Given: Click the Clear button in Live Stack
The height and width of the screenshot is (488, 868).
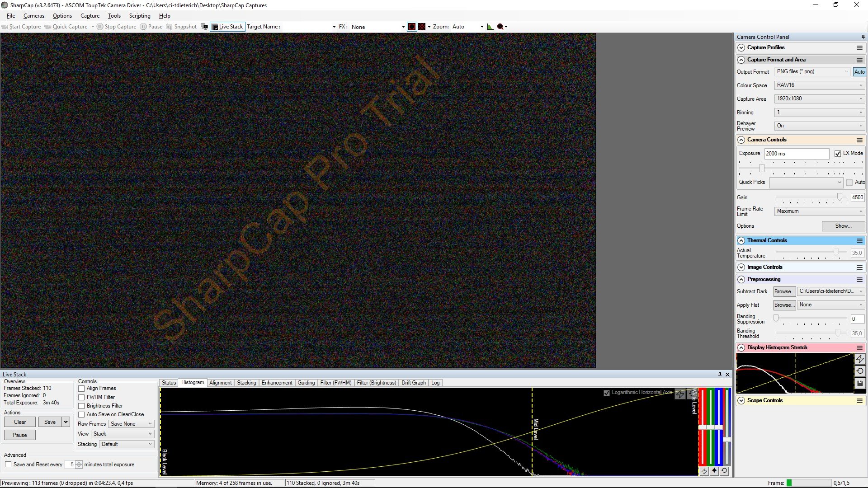Looking at the screenshot, I should pyautogui.click(x=20, y=422).
